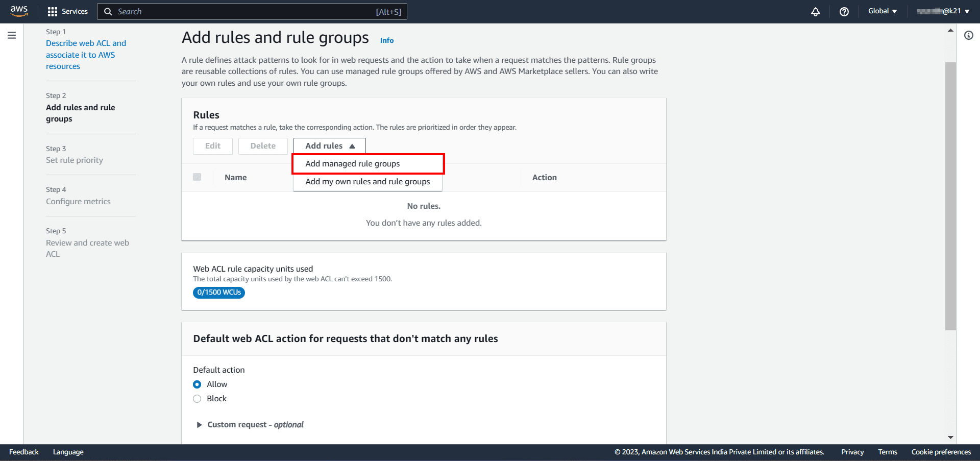The width and height of the screenshot is (980, 461).
Task: Choose Add my own rules and rule groups
Action: pos(367,182)
